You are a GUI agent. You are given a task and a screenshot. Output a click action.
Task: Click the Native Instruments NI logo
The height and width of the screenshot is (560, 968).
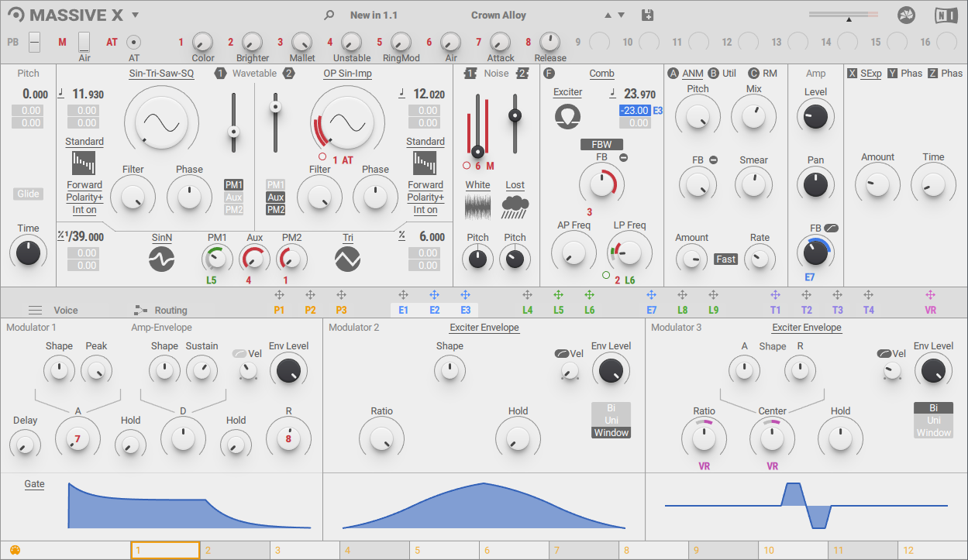coord(945,15)
